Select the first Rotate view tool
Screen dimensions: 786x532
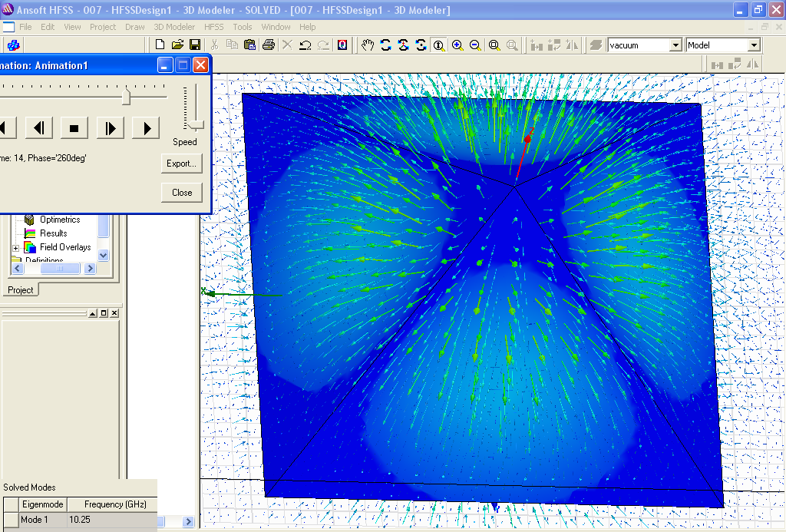tap(385, 45)
